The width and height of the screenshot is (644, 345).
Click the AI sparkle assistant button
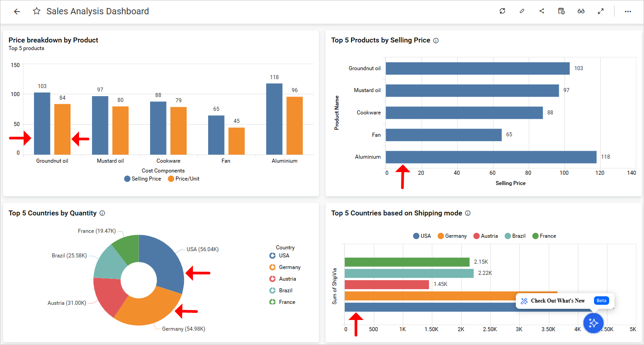click(x=593, y=323)
